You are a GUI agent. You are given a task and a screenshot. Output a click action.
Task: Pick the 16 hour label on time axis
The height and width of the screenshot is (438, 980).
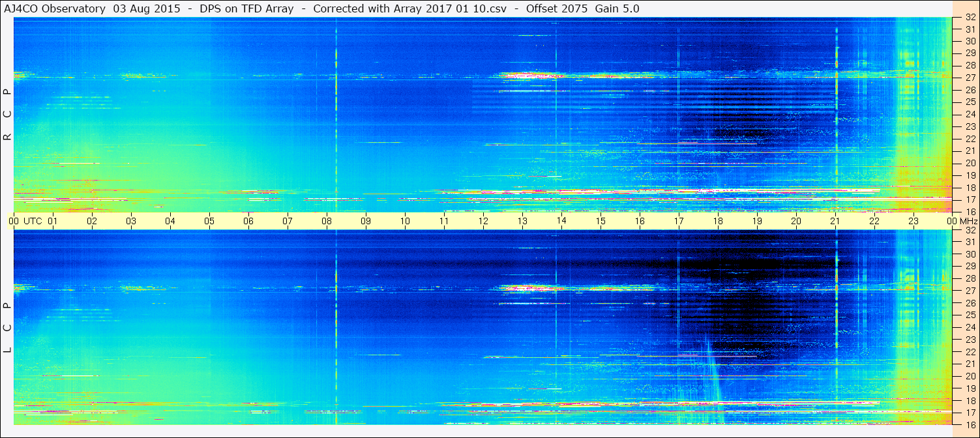640,221
